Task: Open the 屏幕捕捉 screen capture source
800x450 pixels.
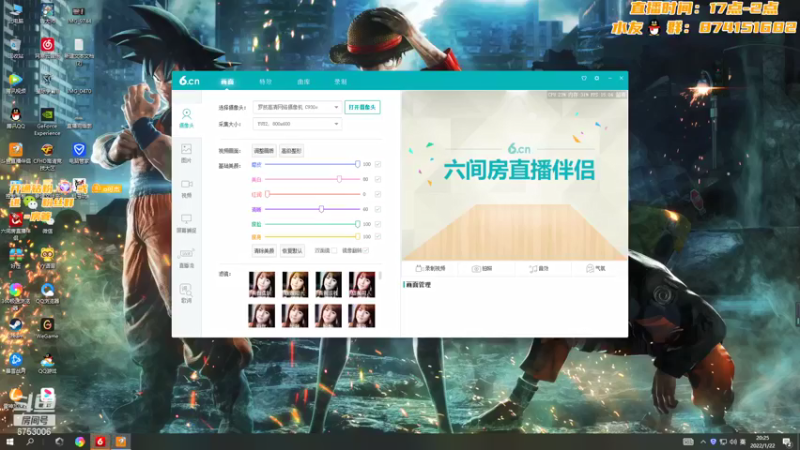Action: [x=186, y=223]
